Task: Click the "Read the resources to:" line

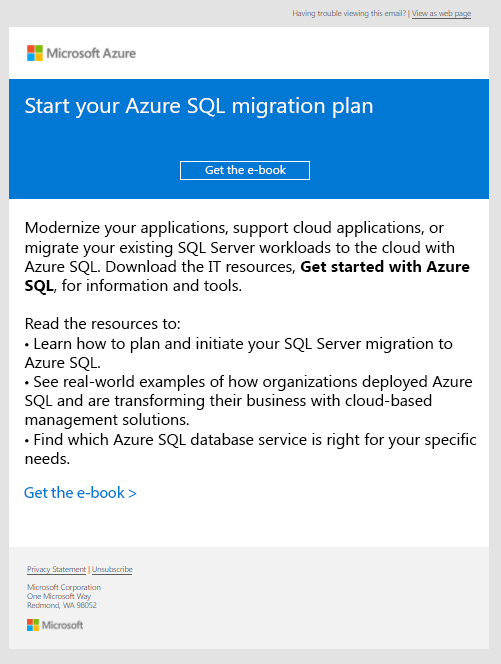Action: pos(102,324)
